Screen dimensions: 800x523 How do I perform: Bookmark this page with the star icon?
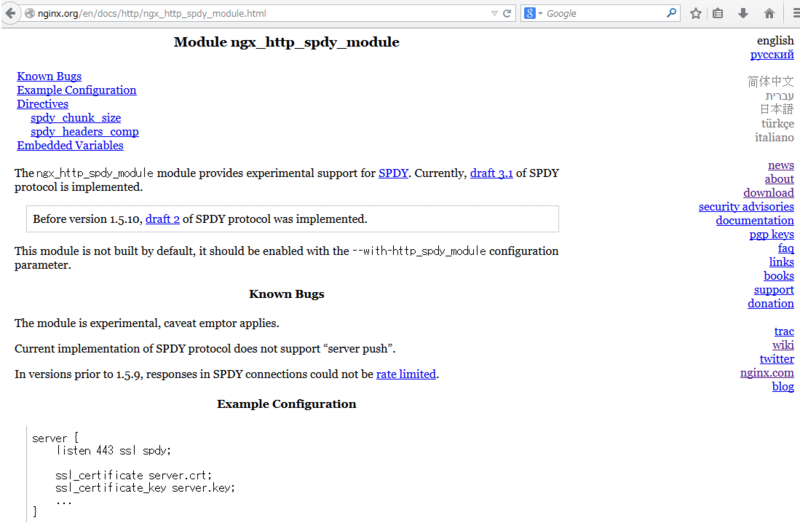[x=695, y=13]
